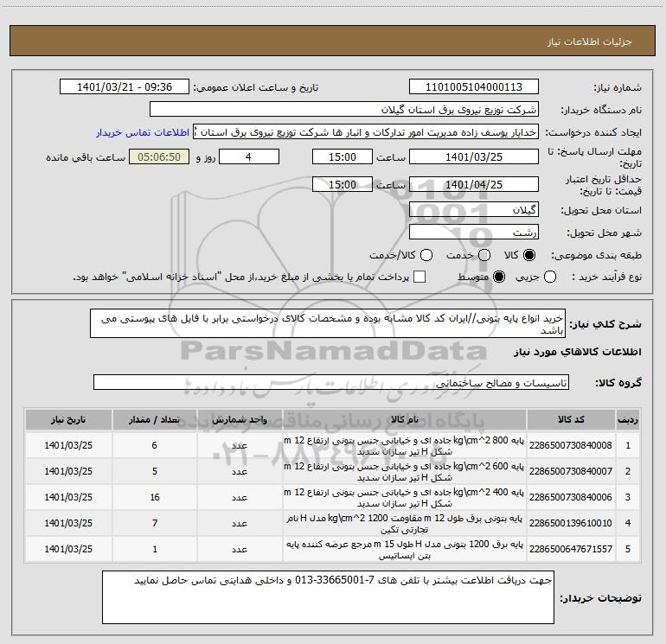Click the need date 1401/03/25 in row 5

[x=68, y=549]
